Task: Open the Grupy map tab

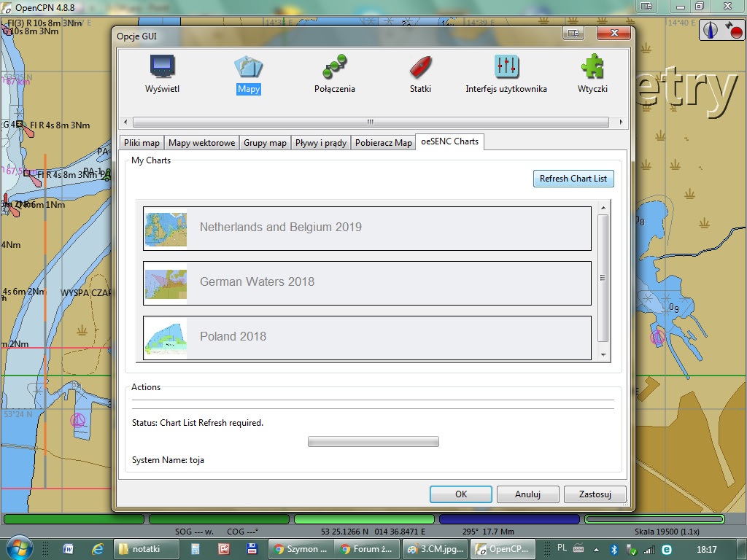Action: click(265, 143)
